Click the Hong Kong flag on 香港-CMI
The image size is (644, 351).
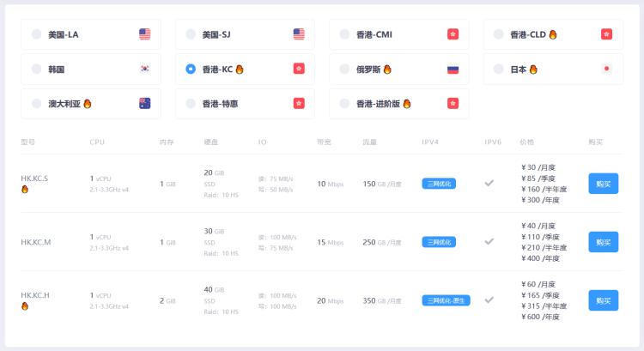tap(453, 34)
